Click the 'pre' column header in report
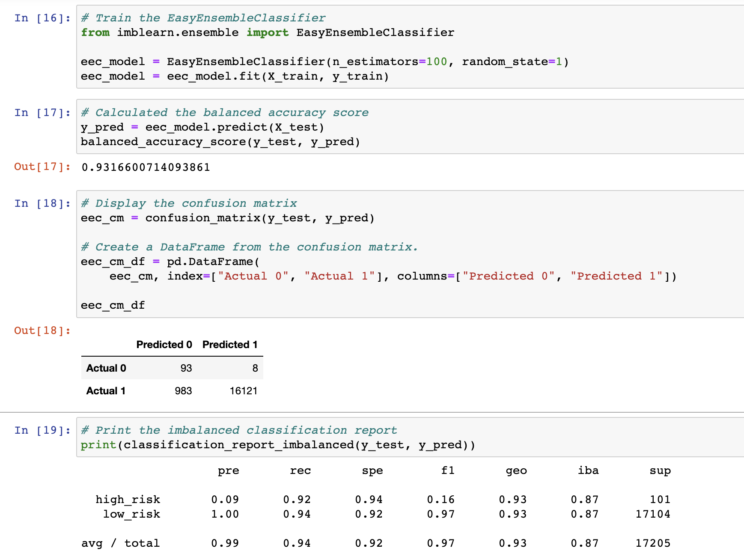 click(x=229, y=471)
